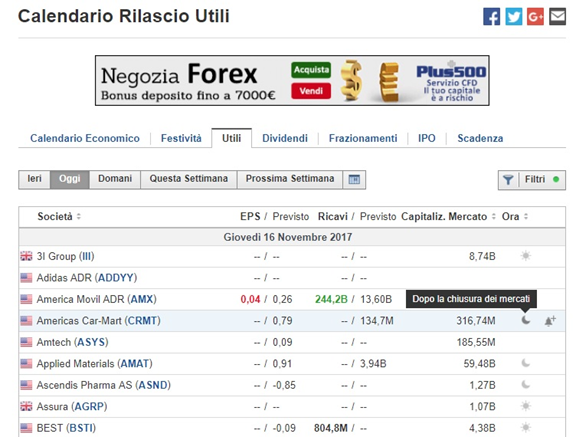Click the bell alert icon for Americas Car-Mart
The image size is (576, 437).
(x=550, y=321)
